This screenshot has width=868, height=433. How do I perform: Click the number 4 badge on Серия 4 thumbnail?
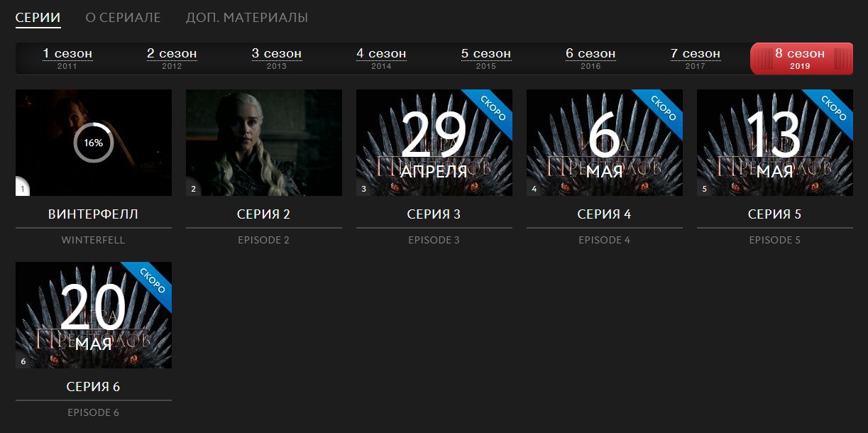pos(533,190)
